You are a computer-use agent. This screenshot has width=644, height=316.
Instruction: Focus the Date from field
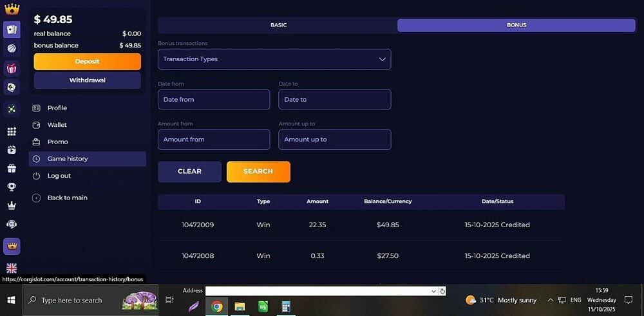214,100
